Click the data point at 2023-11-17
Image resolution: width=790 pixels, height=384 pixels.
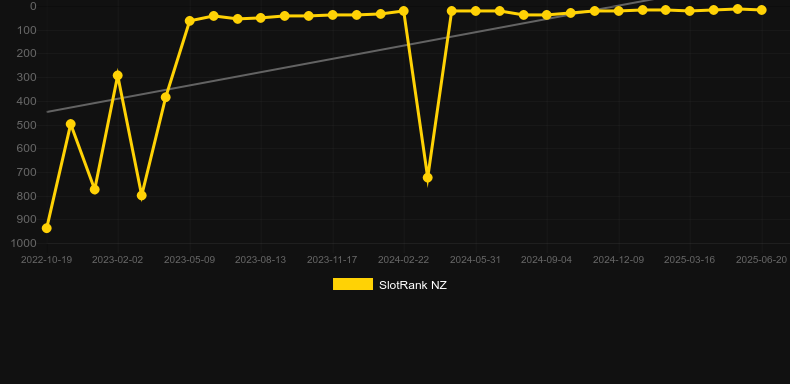pos(333,15)
